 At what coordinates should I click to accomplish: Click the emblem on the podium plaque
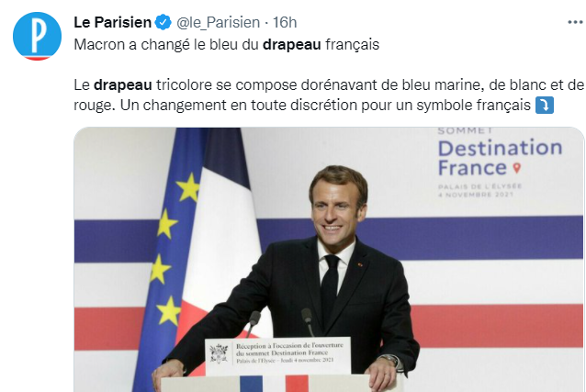(219, 353)
